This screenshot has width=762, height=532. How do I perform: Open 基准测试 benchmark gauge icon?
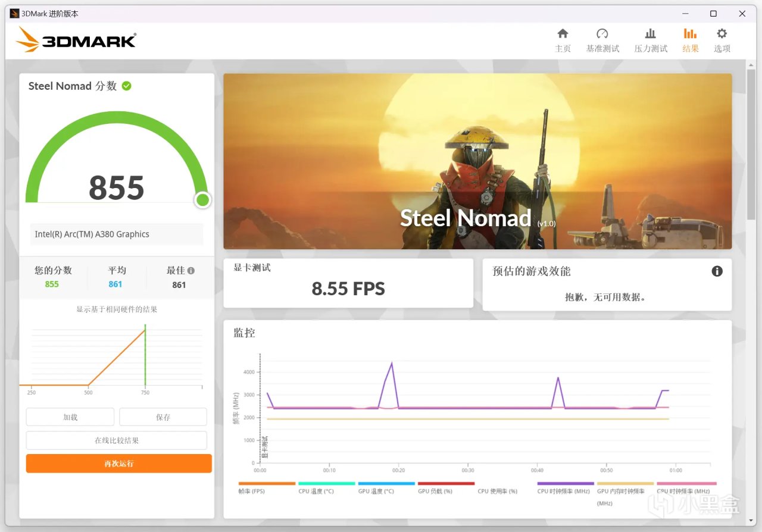602,34
